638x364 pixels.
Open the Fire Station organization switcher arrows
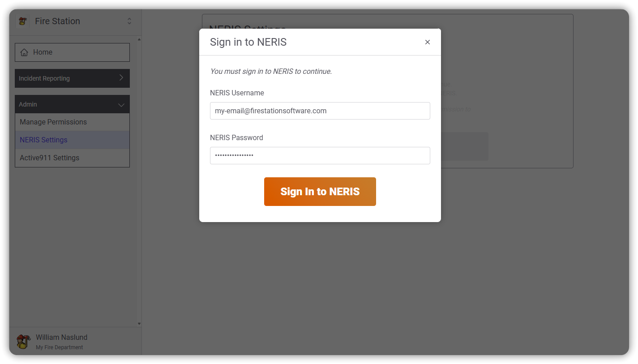click(x=129, y=21)
